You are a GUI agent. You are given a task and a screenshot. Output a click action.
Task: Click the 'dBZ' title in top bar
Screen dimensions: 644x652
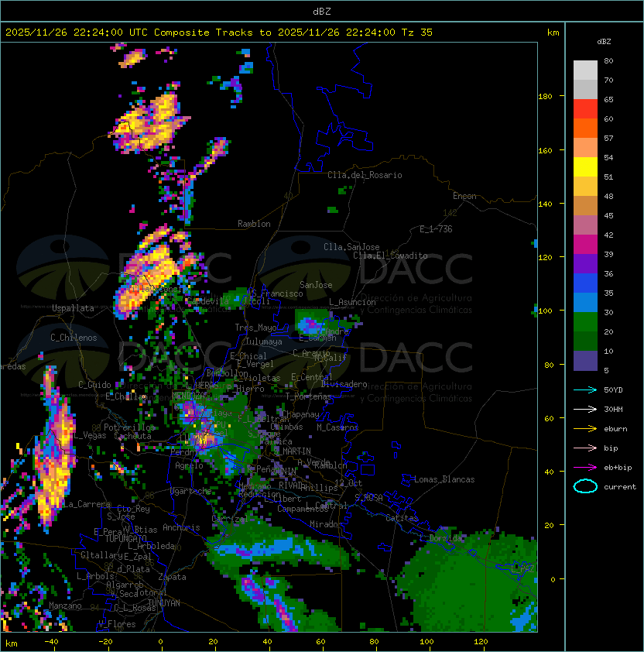tap(322, 12)
